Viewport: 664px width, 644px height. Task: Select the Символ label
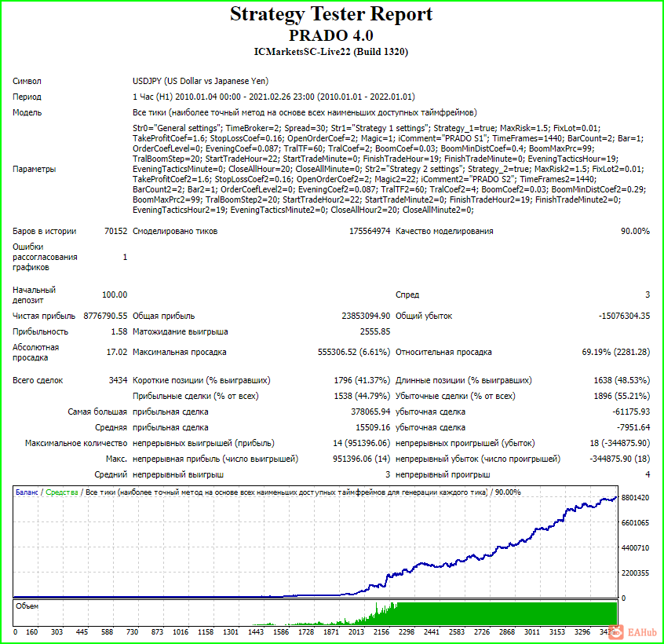point(27,81)
